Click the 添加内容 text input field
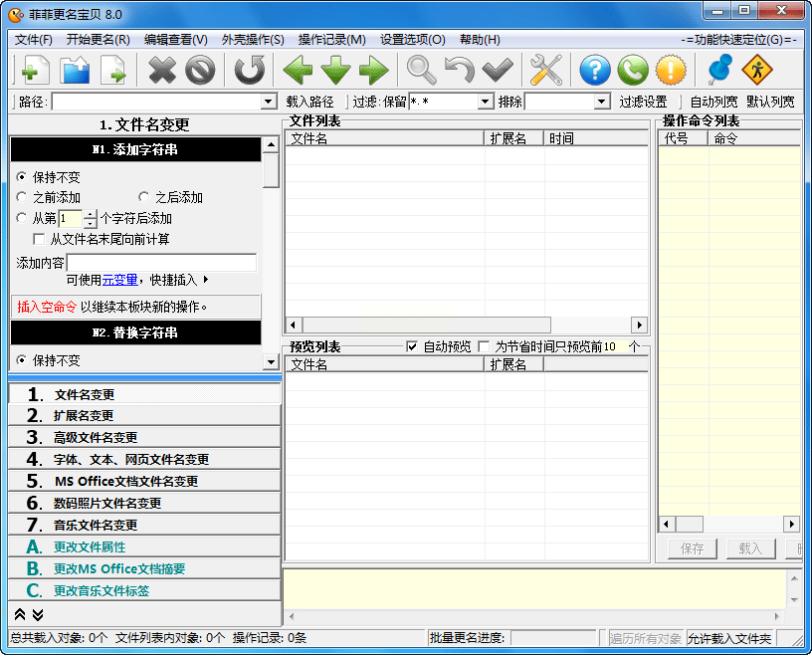Viewport: 812px width, 655px height. click(161, 263)
